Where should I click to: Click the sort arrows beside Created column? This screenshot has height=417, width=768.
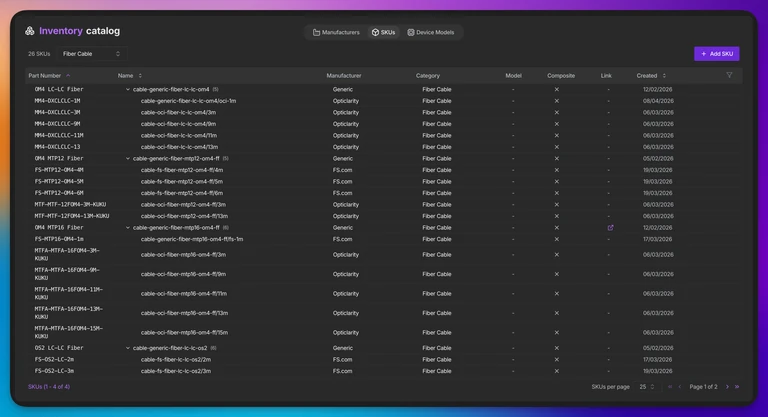click(664, 75)
